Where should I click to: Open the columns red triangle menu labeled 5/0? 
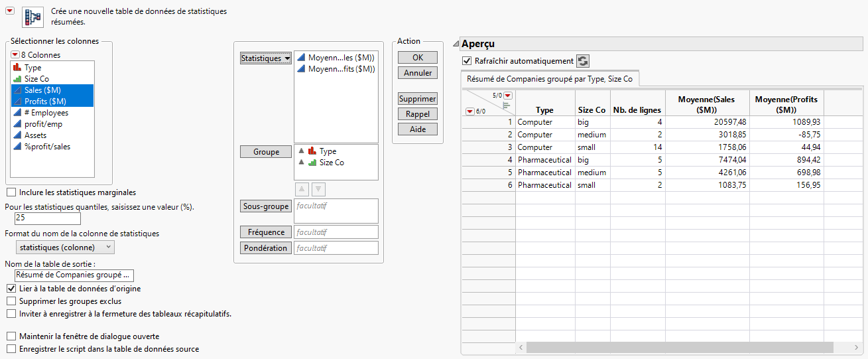tap(508, 96)
